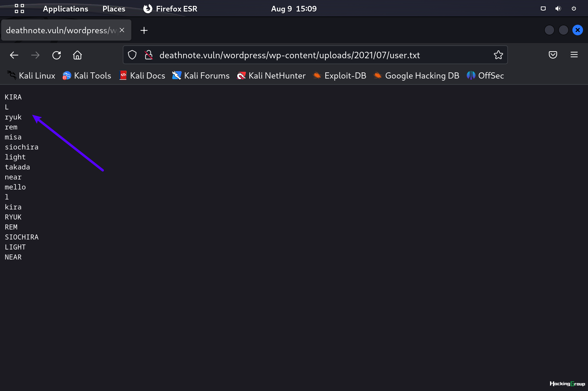Screen dimensions: 588x391
Task: Click the text line 'rem'
Action: pos(11,127)
